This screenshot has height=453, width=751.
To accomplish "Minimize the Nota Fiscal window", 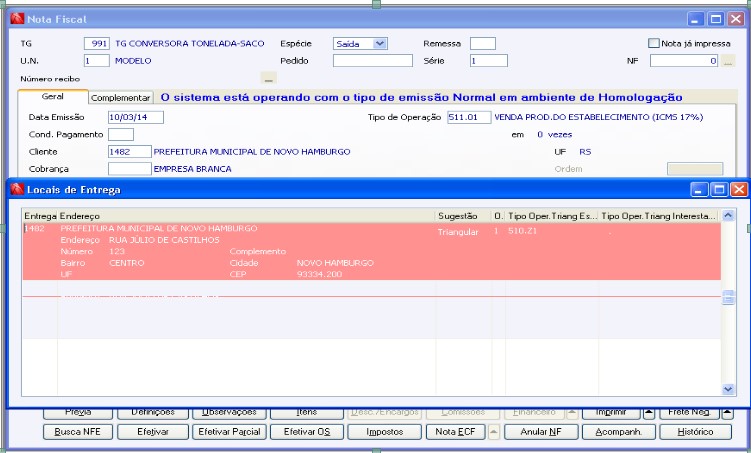I will (x=696, y=19).
